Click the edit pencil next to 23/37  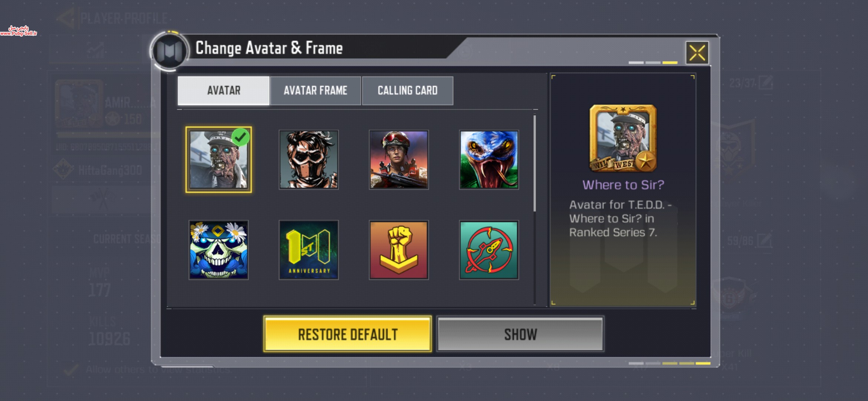766,82
